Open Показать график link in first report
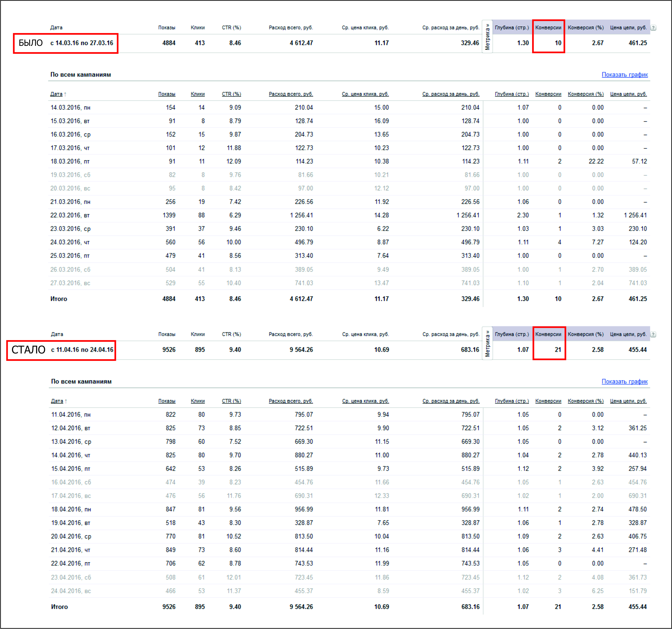The width and height of the screenshot is (672, 629). click(x=625, y=75)
